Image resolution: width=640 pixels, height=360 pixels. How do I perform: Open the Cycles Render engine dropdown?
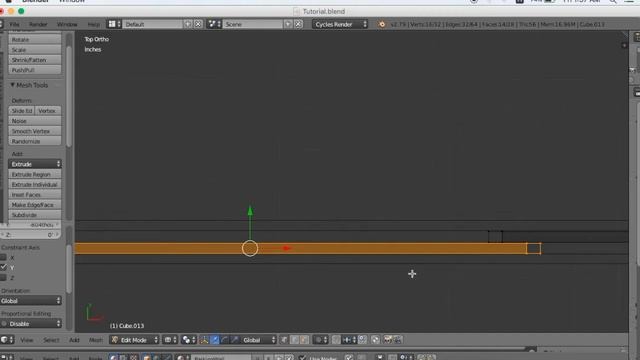tap(340, 24)
